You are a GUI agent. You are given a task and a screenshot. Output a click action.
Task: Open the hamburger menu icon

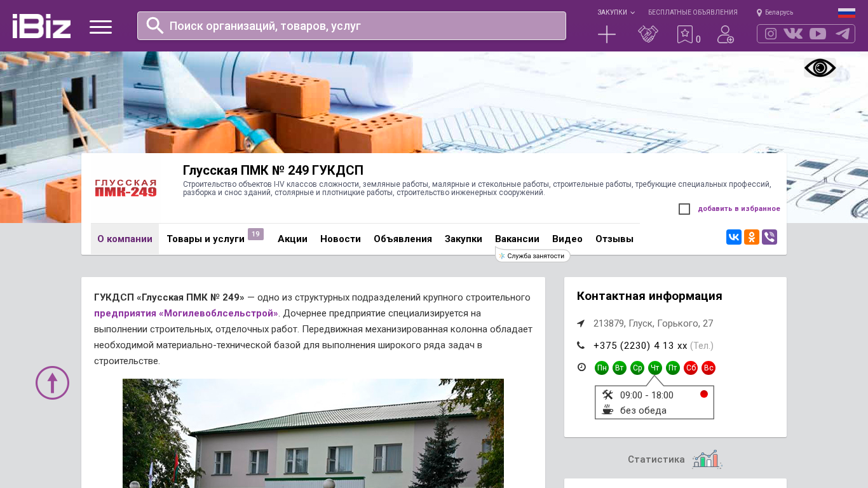(x=100, y=27)
